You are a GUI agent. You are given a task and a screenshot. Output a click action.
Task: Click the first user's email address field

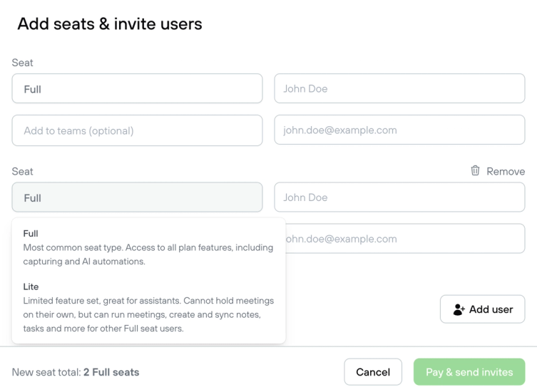[399, 130]
